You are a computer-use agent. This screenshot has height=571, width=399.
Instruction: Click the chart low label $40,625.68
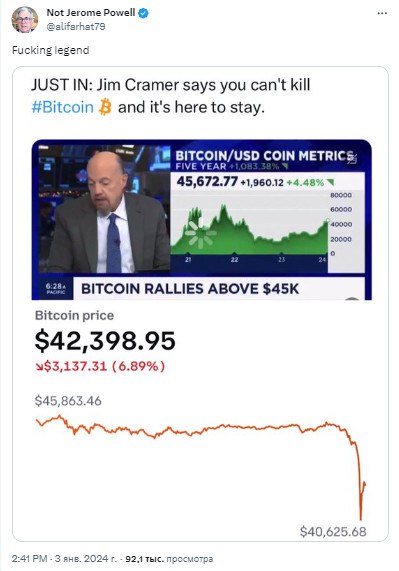click(x=333, y=532)
